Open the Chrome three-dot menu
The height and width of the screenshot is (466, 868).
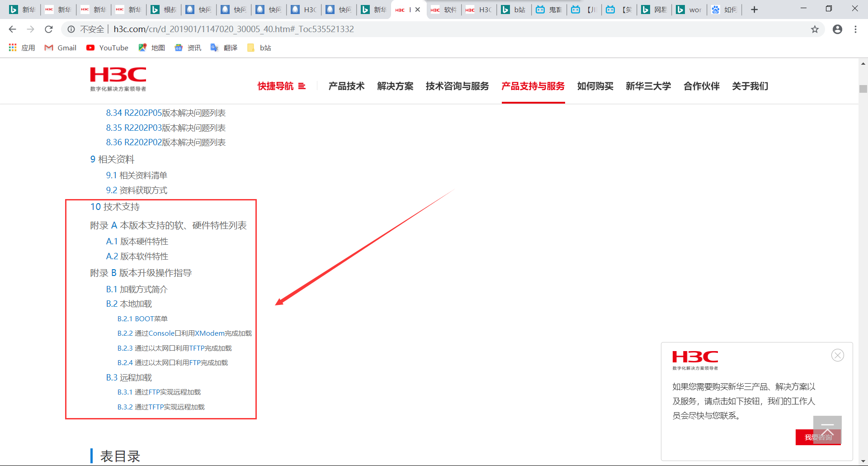coord(855,29)
